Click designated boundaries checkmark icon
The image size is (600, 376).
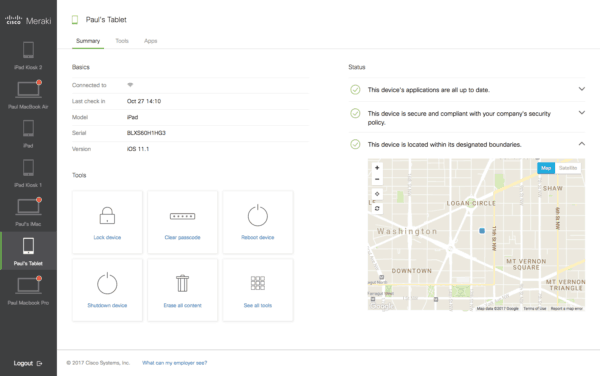355,145
